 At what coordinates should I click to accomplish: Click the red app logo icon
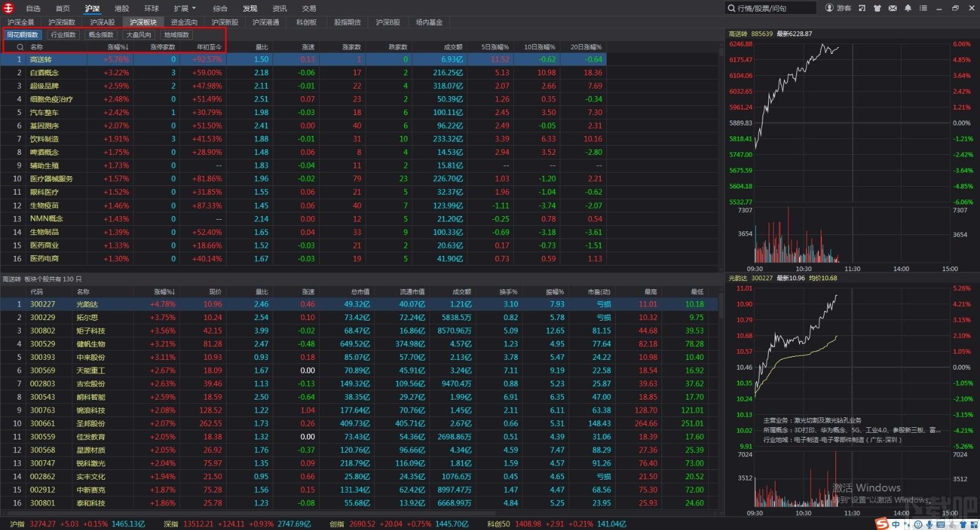(x=9, y=8)
